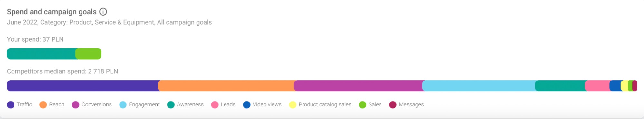Select the teal Awareness segment in competitors bar
Image resolution: width=644 pixels, height=119 pixels.
[560, 86]
